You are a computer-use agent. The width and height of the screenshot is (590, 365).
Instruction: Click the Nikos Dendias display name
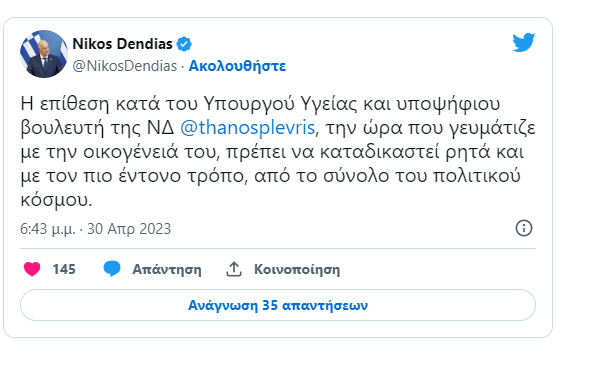click(122, 44)
